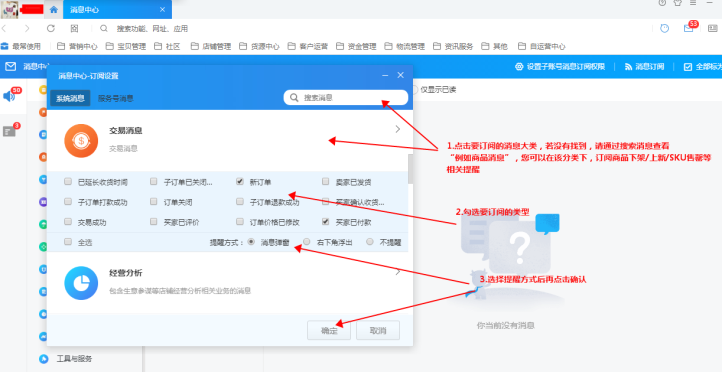Focus the 搜索功能、网址、应用 search box
The height and width of the screenshot is (372, 722).
pyautogui.click(x=152, y=29)
